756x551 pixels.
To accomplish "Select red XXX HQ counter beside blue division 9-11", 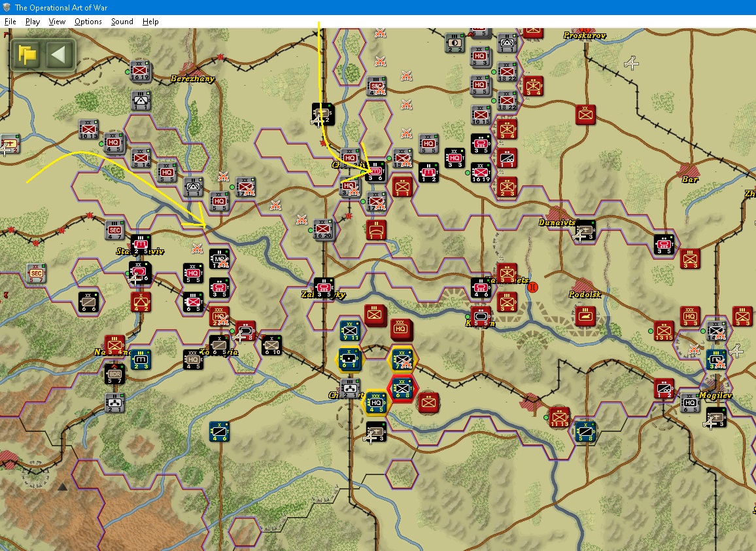I will pos(401,330).
